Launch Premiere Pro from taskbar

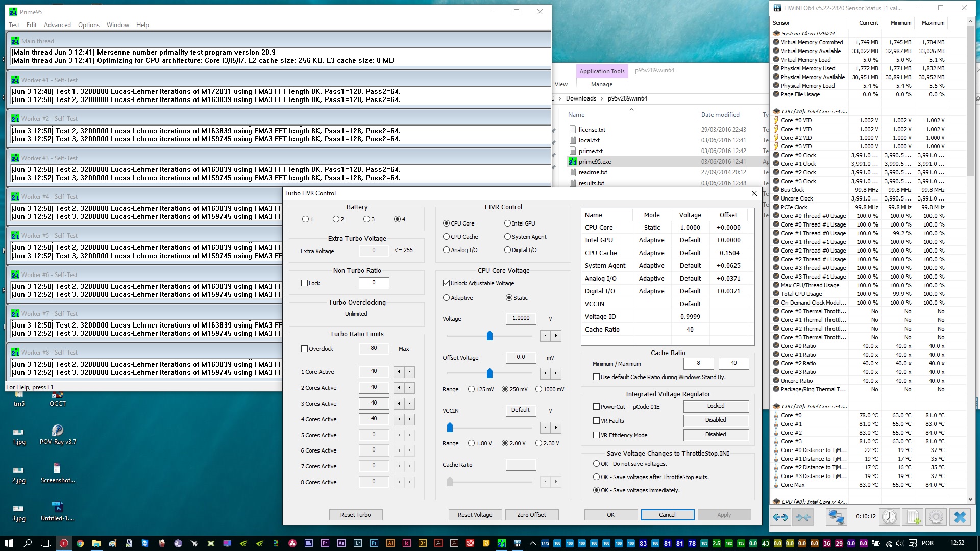click(325, 543)
